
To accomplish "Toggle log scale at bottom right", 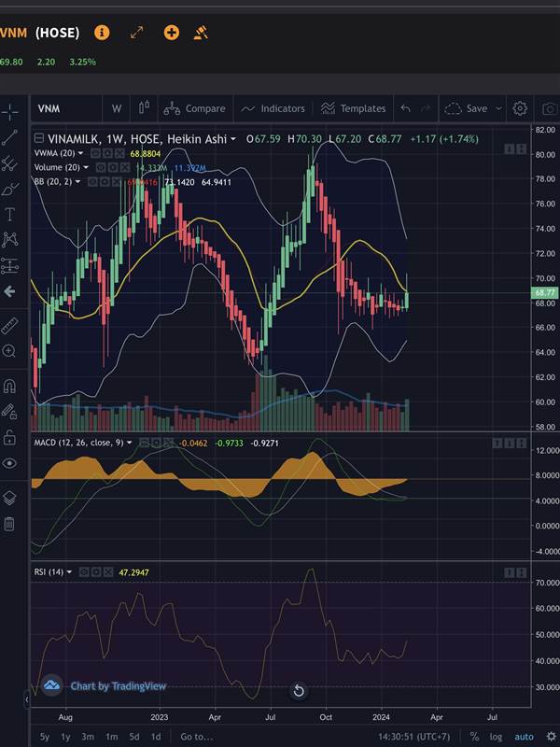I will [496, 737].
